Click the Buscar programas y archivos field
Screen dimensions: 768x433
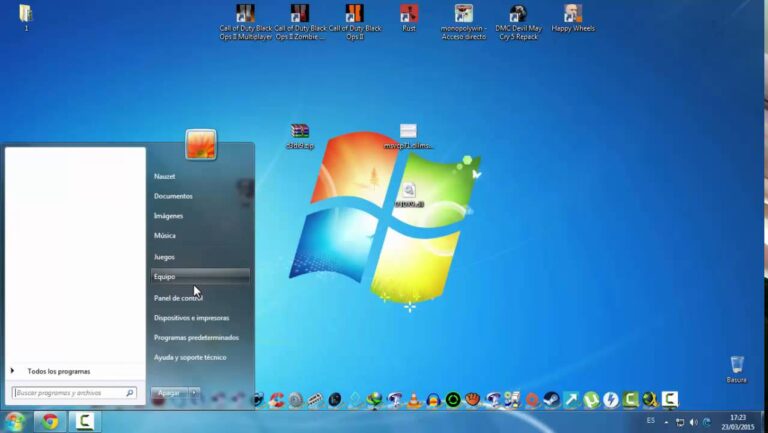click(74, 393)
